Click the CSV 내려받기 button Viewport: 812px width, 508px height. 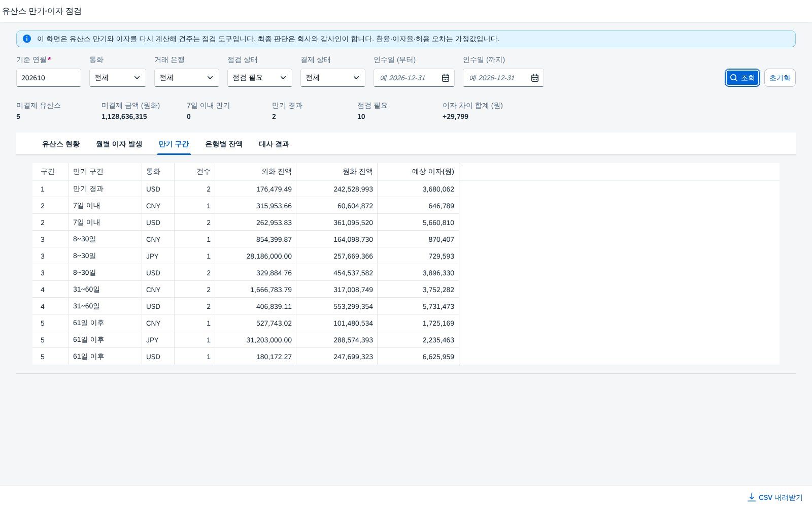pyautogui.click(x=775, y=497)
